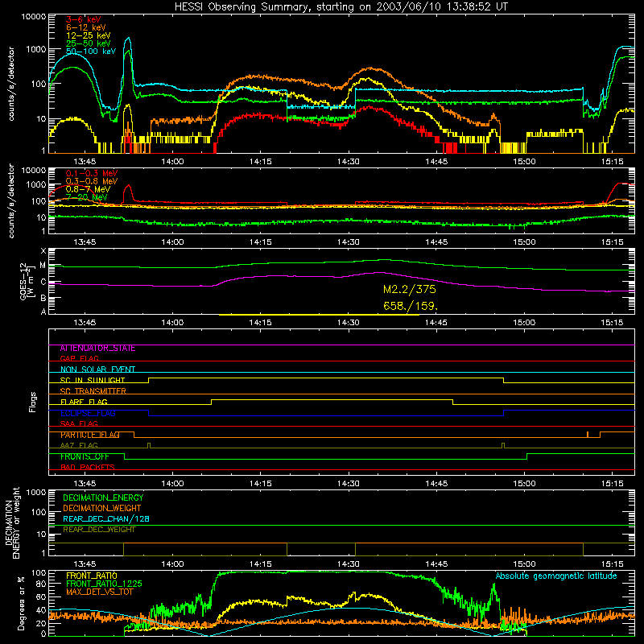The image size is (644, 644).
Task: Click the "HESSI Observing Summary" plot title
Action: click(341, 6)
